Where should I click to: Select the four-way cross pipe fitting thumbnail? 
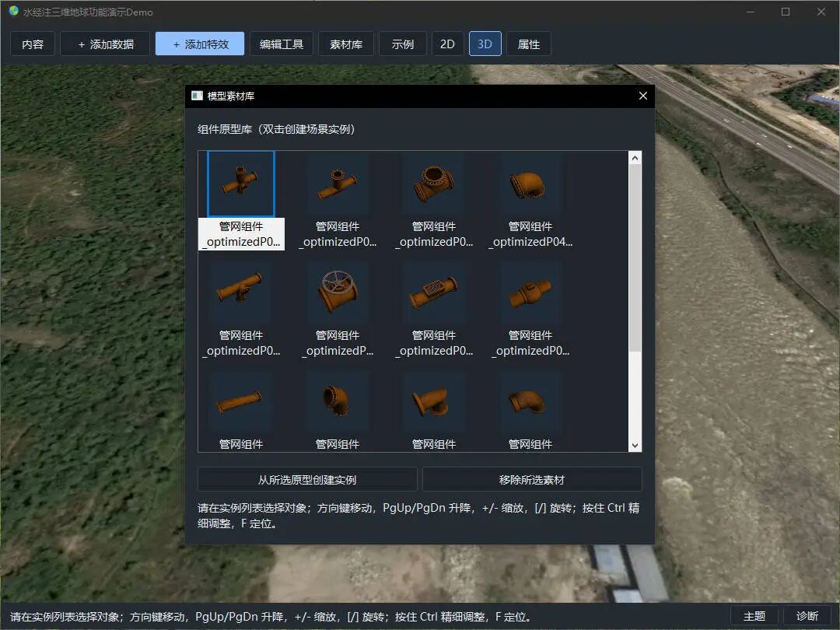click(x=241, y=184)
